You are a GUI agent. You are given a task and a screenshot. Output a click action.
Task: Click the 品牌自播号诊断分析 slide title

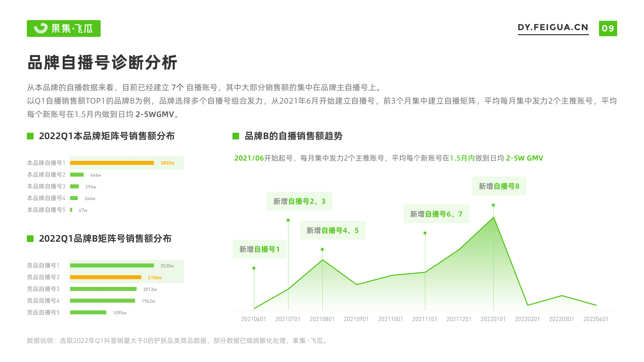click(x=102, y=63)
